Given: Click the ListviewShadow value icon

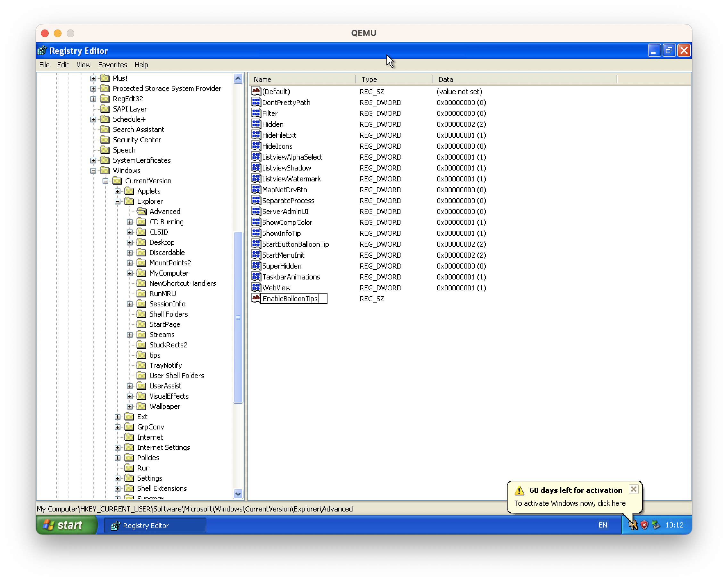Looking at the screenshot, I should click(x=256, y=167).
